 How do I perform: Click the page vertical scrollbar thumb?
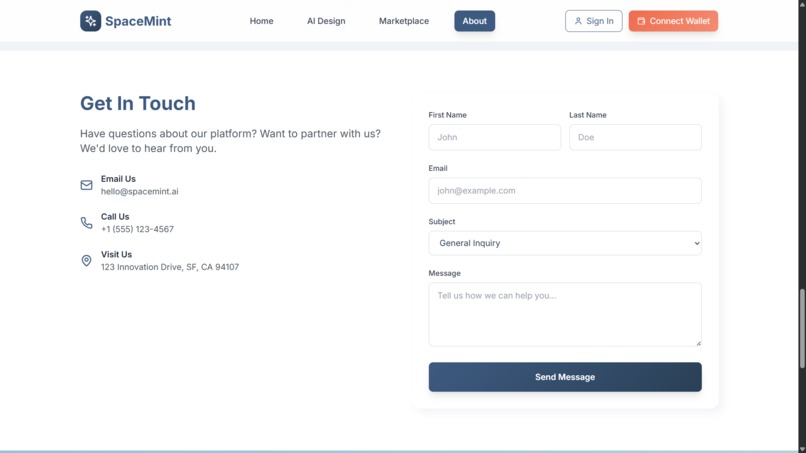point(802,328)
